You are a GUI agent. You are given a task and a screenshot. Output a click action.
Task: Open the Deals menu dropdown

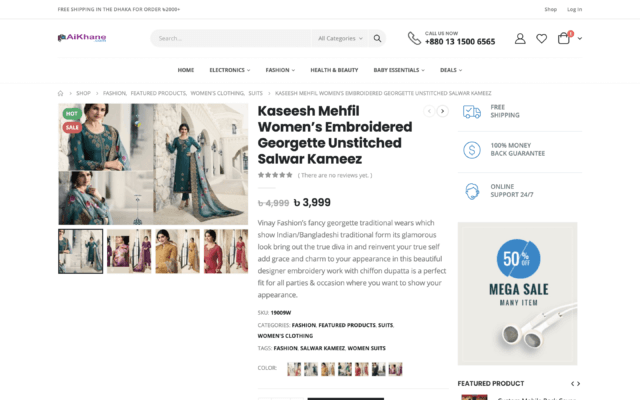coord(451,70)
